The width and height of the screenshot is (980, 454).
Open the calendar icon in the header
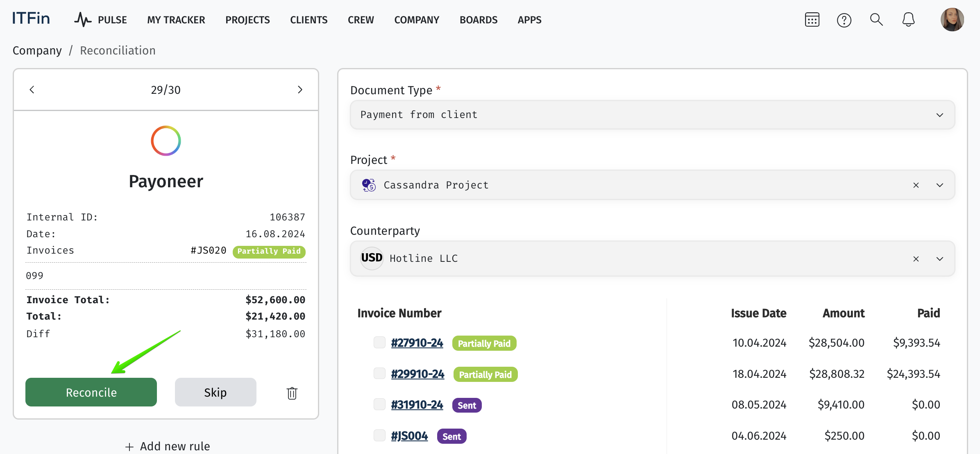pyautogui.click(x=812, y=20)
